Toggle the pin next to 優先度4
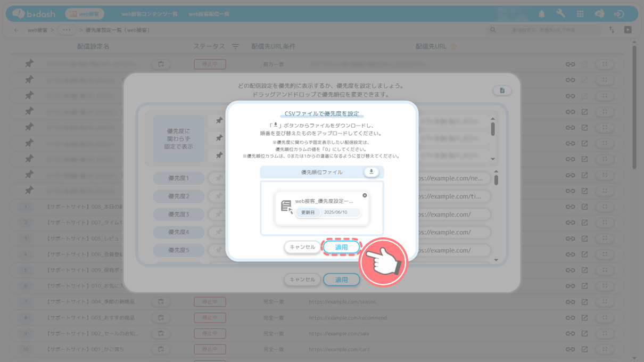The image size is (644, 362). coord(219,232)
